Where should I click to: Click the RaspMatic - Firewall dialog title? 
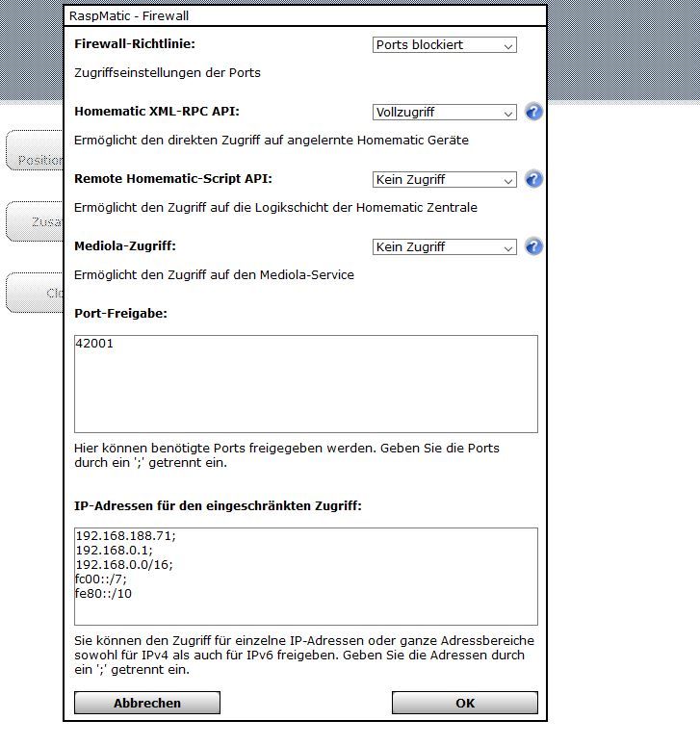pos(129,16)
